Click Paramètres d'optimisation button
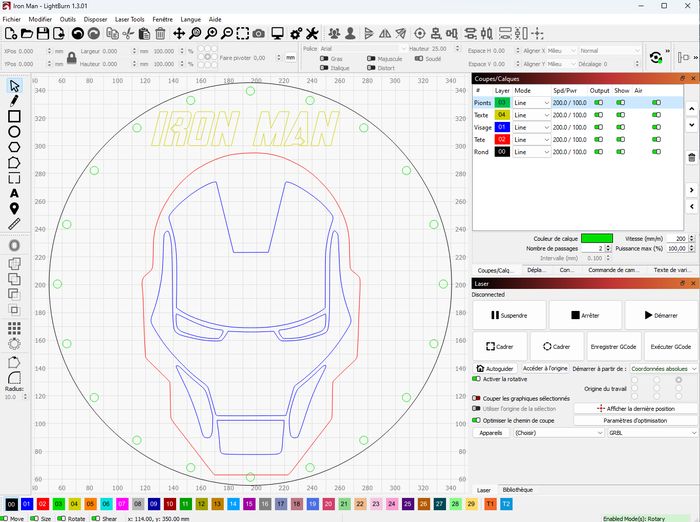The height and width of the screenshot is (522, 700). [x=635, y=421]
